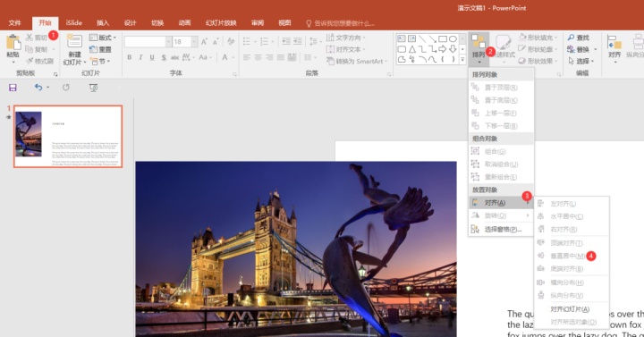
Task: Open the Shape Outline (形状轮廓) dropdown
Action: (538, 49)
